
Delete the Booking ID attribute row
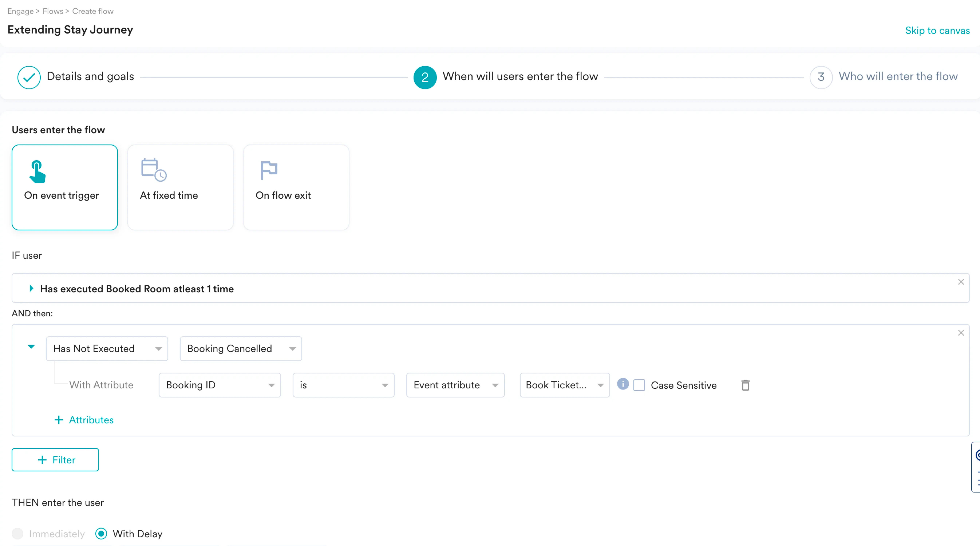point(745,385)
